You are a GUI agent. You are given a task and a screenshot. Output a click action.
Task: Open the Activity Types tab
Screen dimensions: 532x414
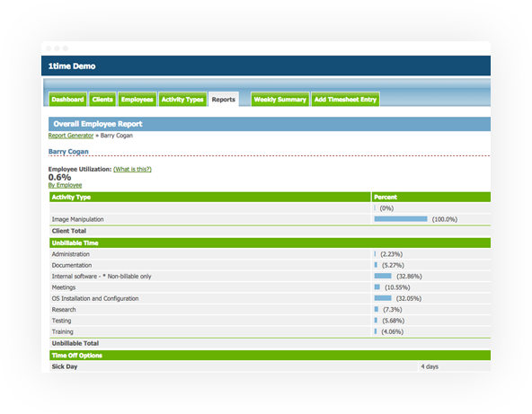[x=182, y=100]
